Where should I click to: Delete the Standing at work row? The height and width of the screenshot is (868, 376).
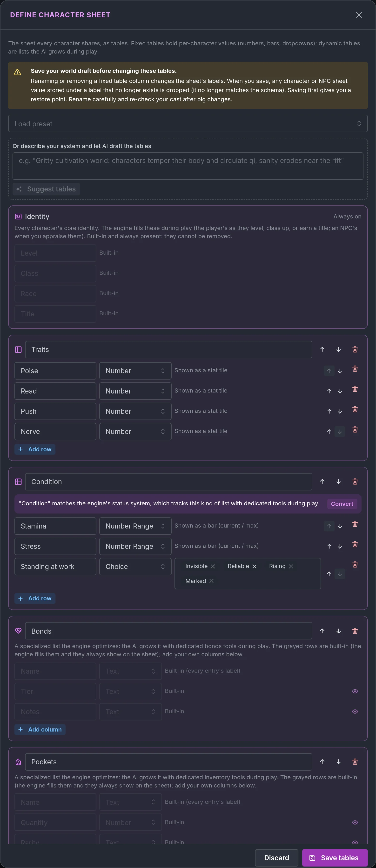tap(355, 564)
